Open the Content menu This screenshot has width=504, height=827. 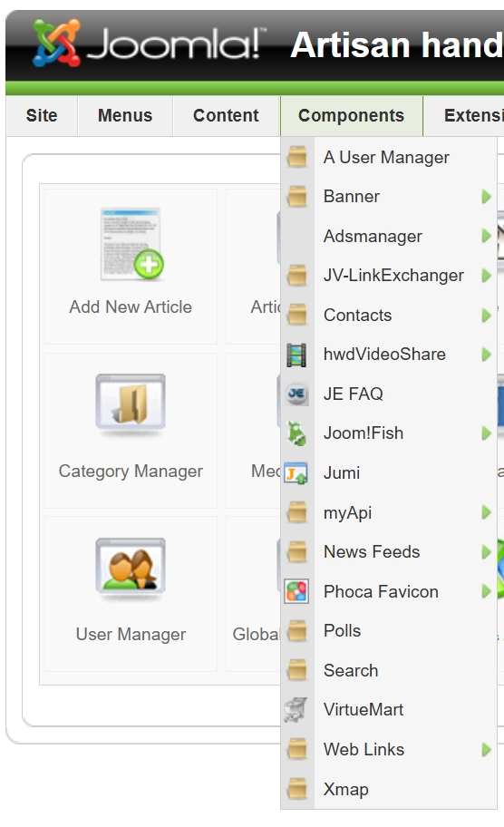(x=226, y=115)
